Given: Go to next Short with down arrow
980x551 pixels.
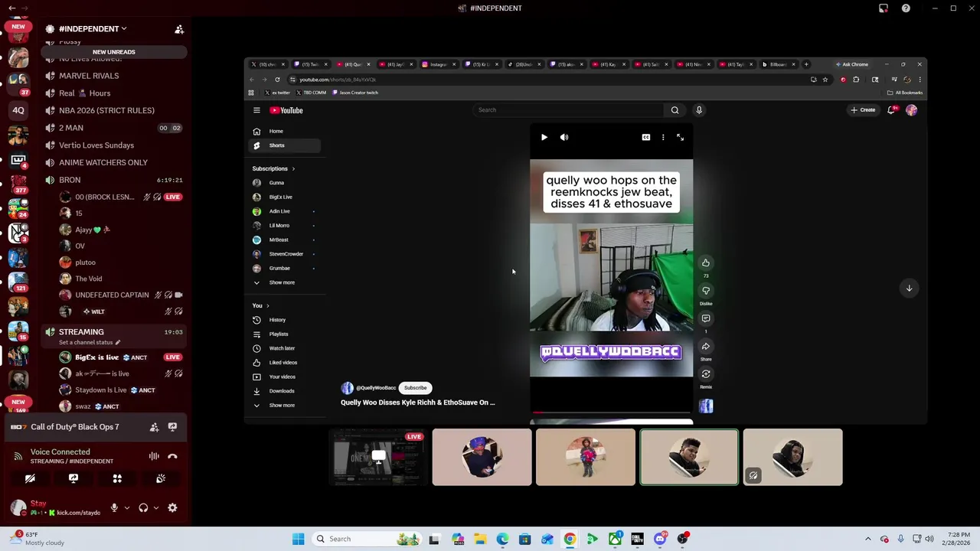Looking at the screenshot, I should 909,288.
